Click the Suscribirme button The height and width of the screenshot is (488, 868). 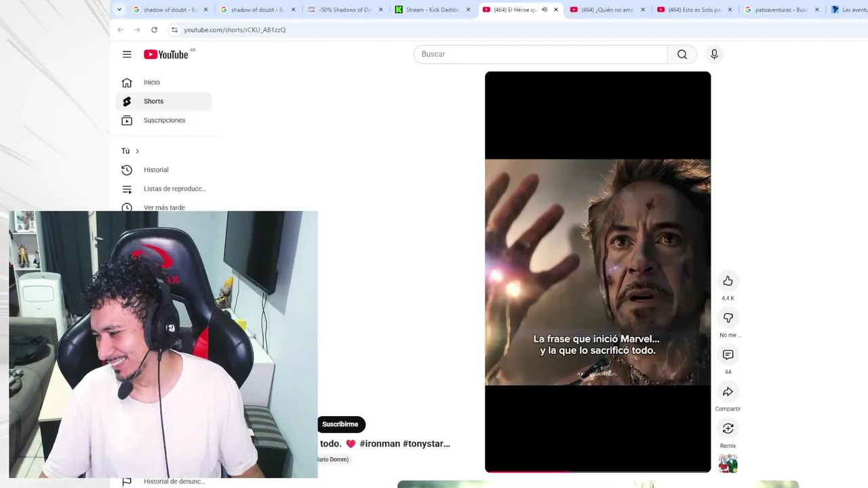pyautogui.click(x=340, y=424)
